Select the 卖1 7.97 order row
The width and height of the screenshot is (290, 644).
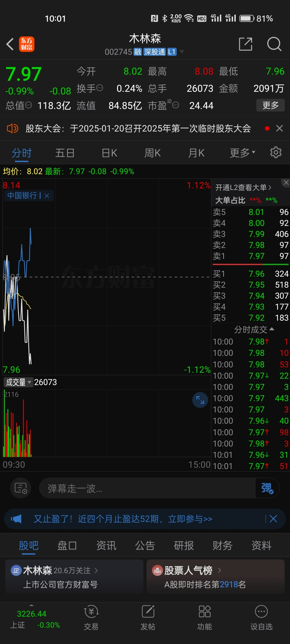[251, 256]
